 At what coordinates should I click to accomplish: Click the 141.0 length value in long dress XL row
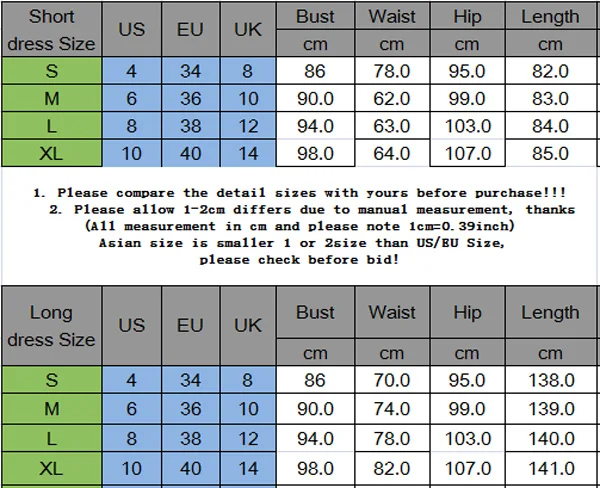[x=551, y=468]
